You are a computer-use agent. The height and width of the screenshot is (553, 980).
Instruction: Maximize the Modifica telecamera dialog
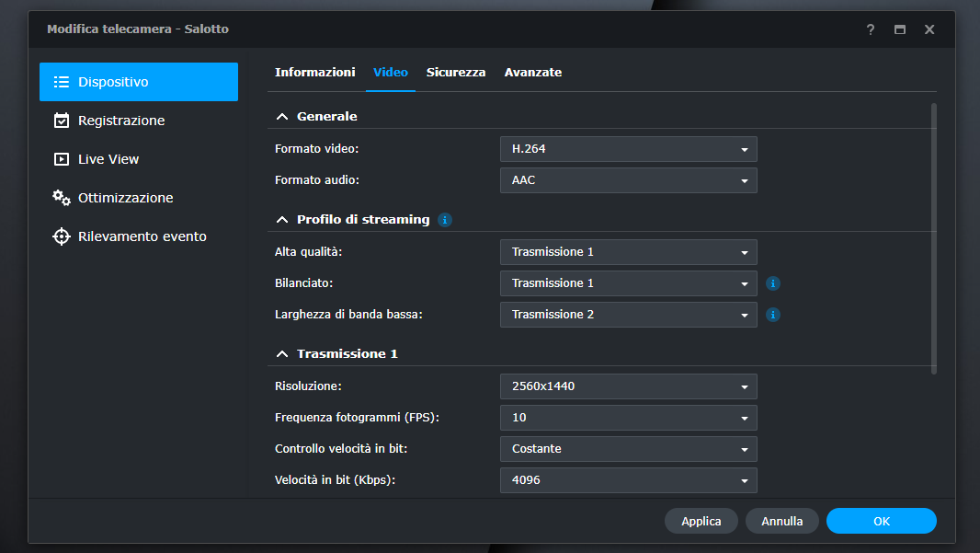tap(900, 29)
